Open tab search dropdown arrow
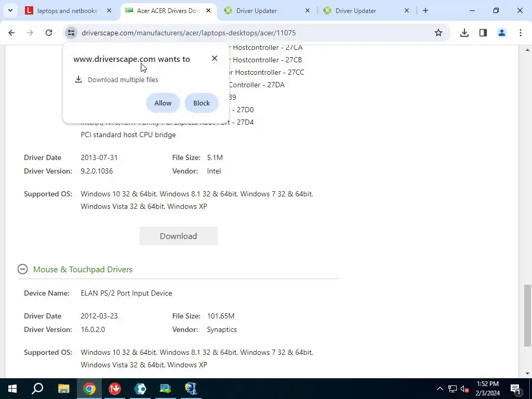 pyautogui.click(x=10, y=10)
